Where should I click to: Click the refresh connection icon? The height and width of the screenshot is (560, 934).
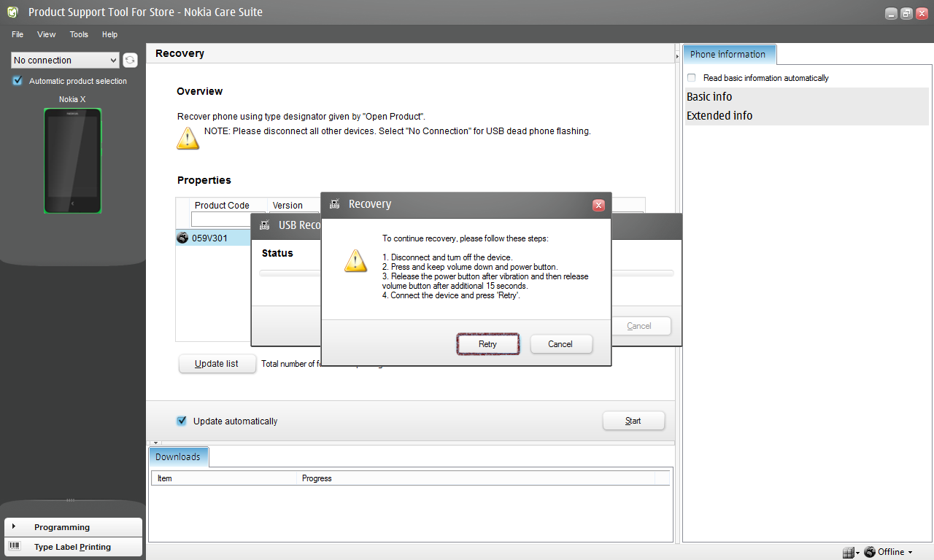point(130,61)
